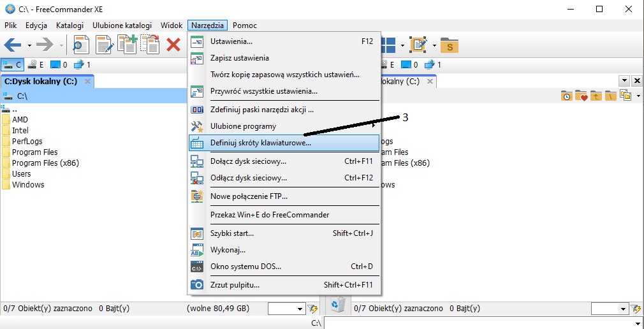The height and width of the screenshot is (329, 644).
Task: Click the recycle bin icon
Action: pyautogui.click(x=339, y=305)
